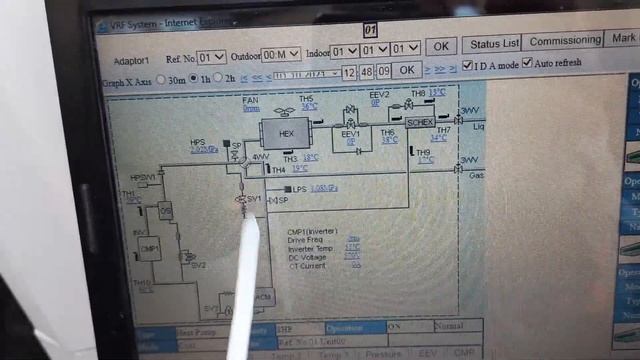This screenshot has height=360, width=640.
Task: Toggle the Auto refresh checkbox
Action: pyautogui.click(x=527, y=62)
